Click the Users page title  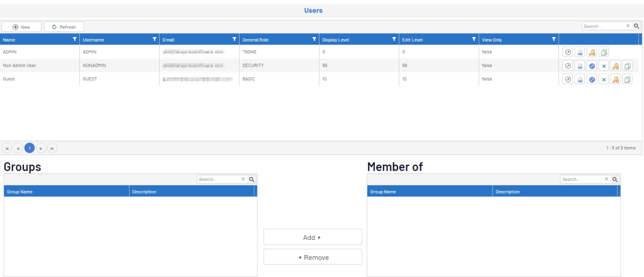pyautogui.click(x=313, y=11)
